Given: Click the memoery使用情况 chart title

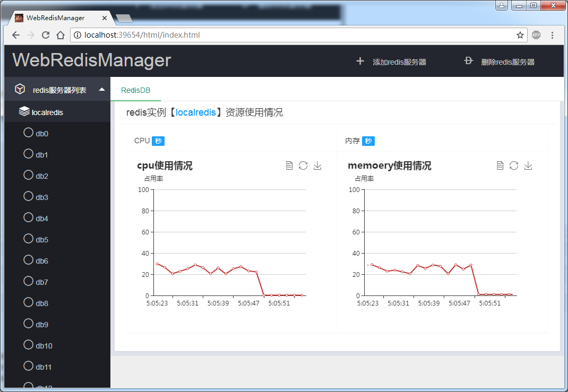Looking at the screenshot, I should click(390, 165).
